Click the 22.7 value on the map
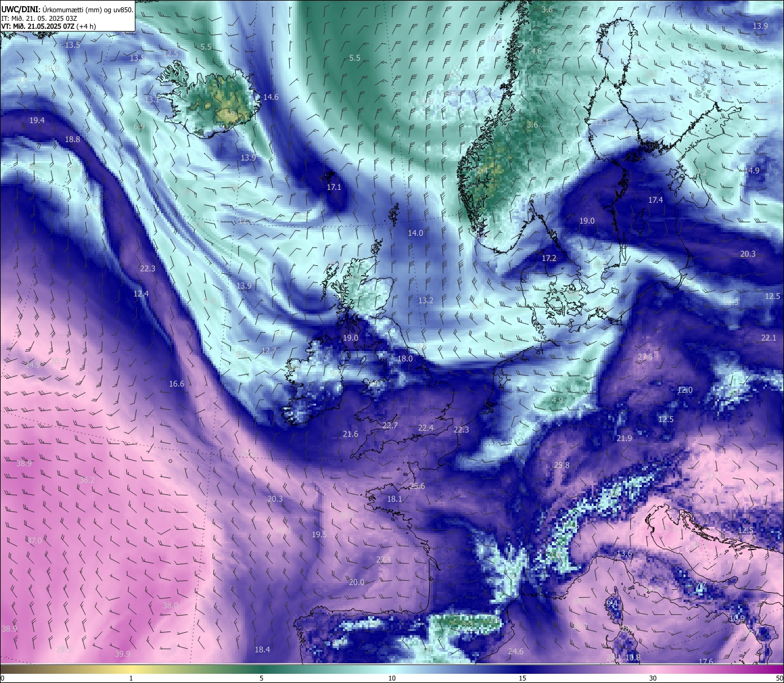Image resolution: width=784 pixels, height=683 pixels. tap(390, 426)
